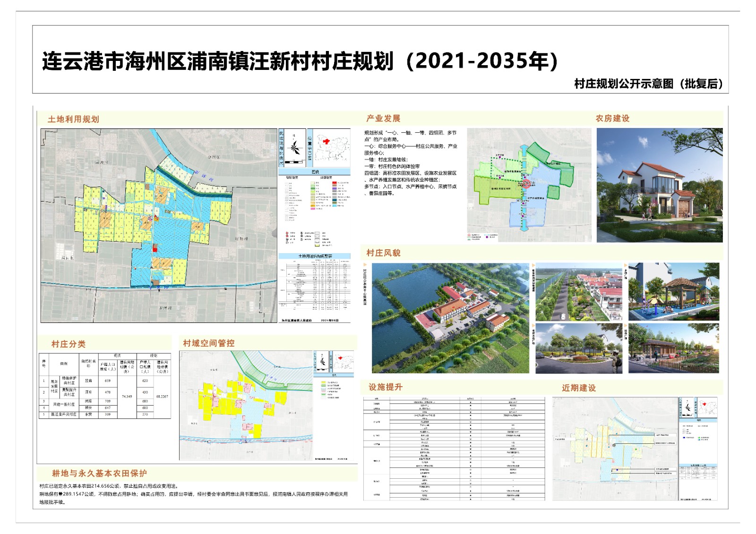Open the industrial layout zoning map
Screen dimensions: 756x534
pos(529,185)
